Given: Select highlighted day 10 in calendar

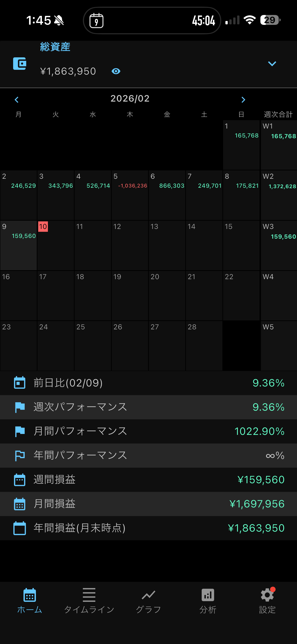Looking at the screenshot, I should [x=55, y=245].
